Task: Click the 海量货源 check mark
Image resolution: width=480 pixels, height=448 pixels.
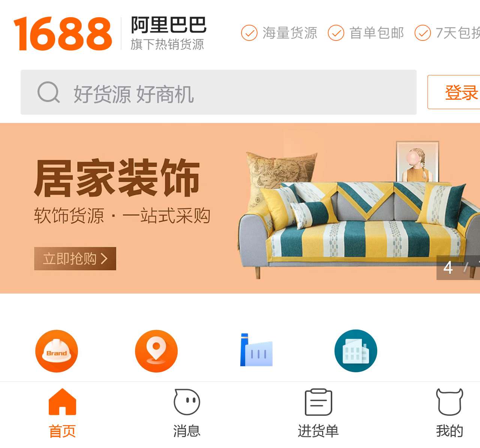Action: [249, 33]
